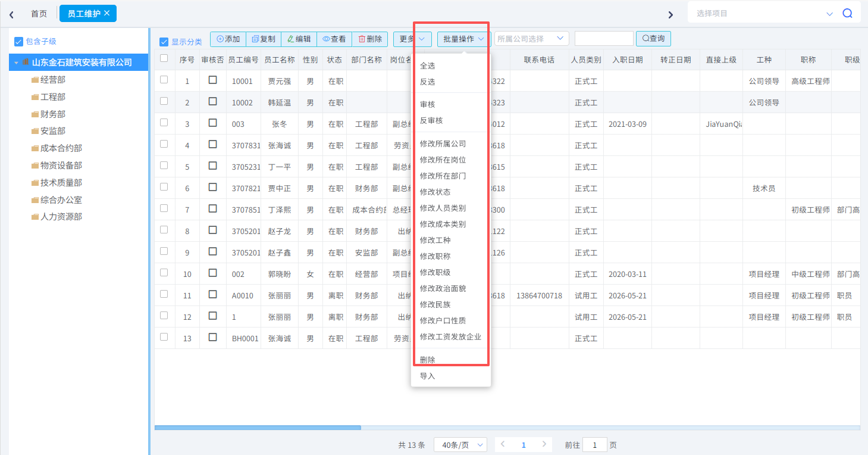Click the page number input after 前往

coord(595,445)
